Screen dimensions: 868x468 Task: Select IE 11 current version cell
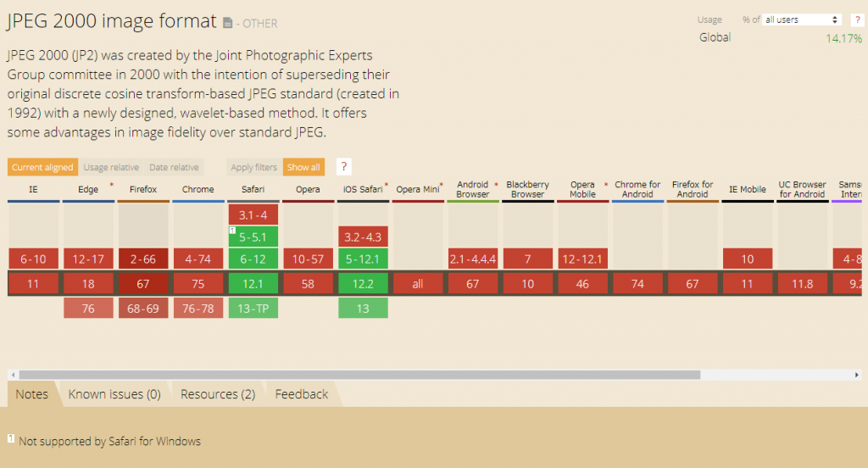point(33,283)
